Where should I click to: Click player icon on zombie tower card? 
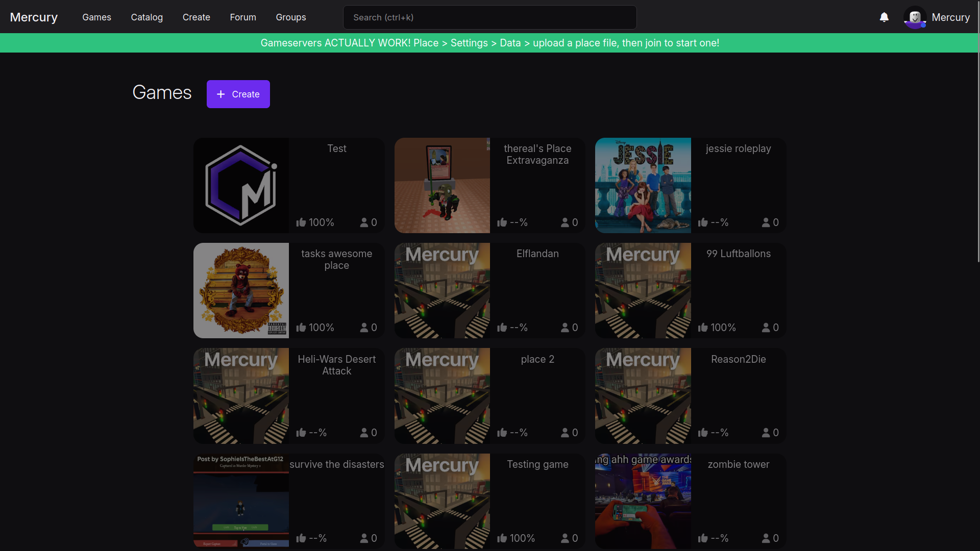[766, 538]
